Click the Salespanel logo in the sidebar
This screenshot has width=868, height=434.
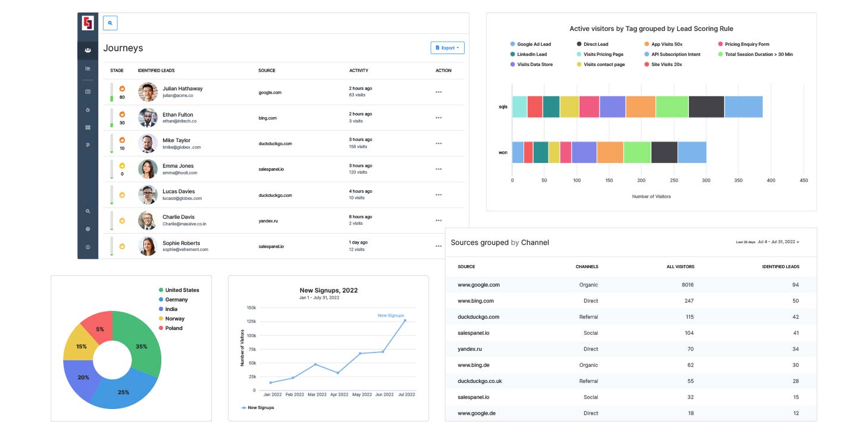point(88,23)
